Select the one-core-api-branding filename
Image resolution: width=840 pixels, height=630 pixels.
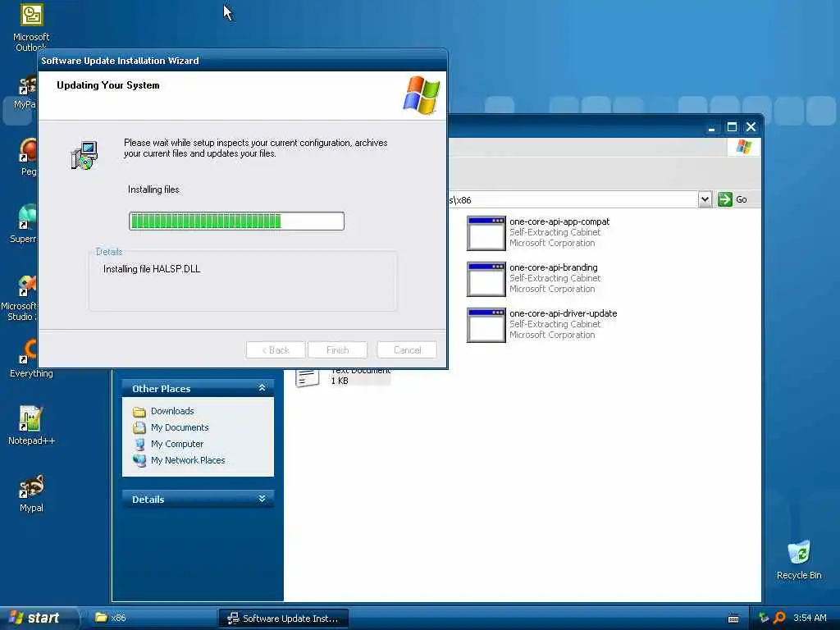(x=554, y=267)
